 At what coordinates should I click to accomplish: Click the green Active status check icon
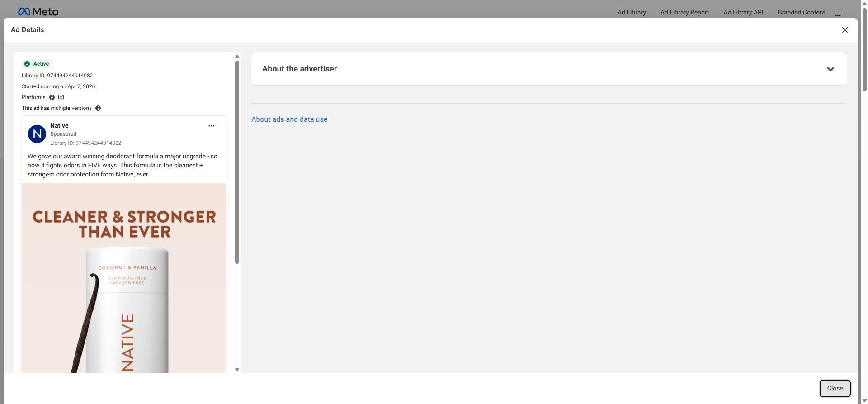click(27, 64)
